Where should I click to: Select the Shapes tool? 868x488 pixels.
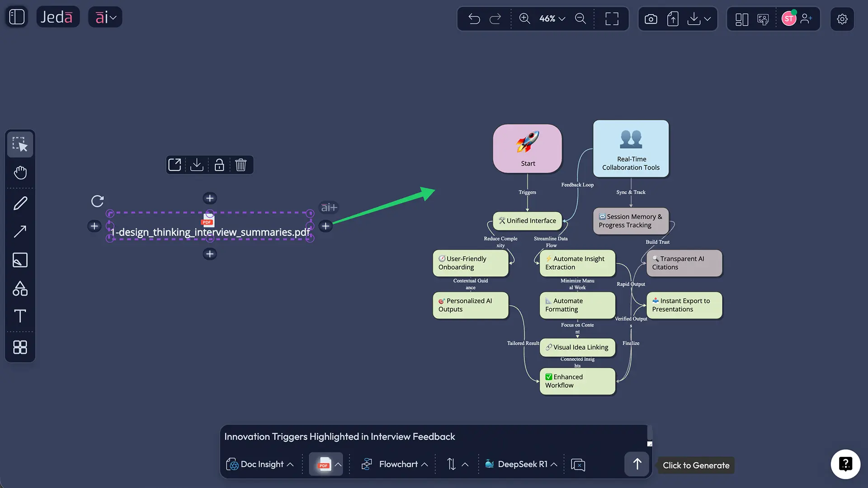click(x=20, y=288)
